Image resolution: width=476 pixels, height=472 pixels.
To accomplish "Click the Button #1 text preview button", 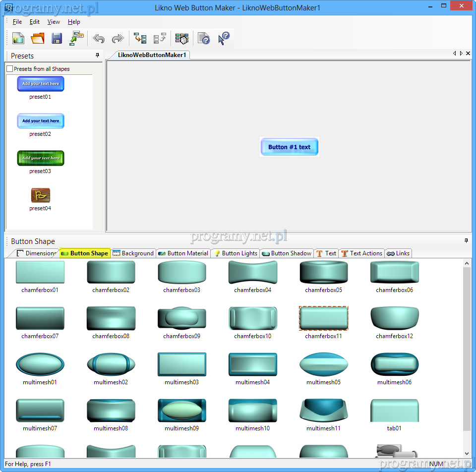I will [289, 147].
